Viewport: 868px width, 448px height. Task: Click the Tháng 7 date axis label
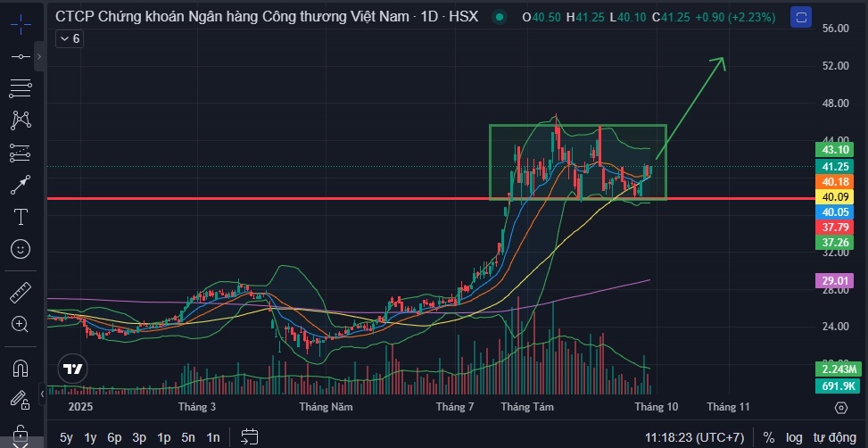[x=454, y=407]
